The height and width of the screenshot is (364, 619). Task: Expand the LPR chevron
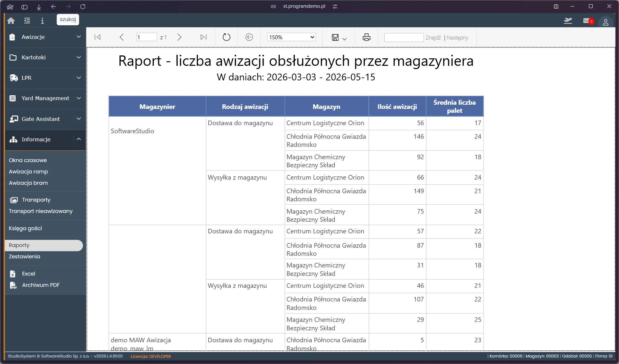(x=79, y=78)
